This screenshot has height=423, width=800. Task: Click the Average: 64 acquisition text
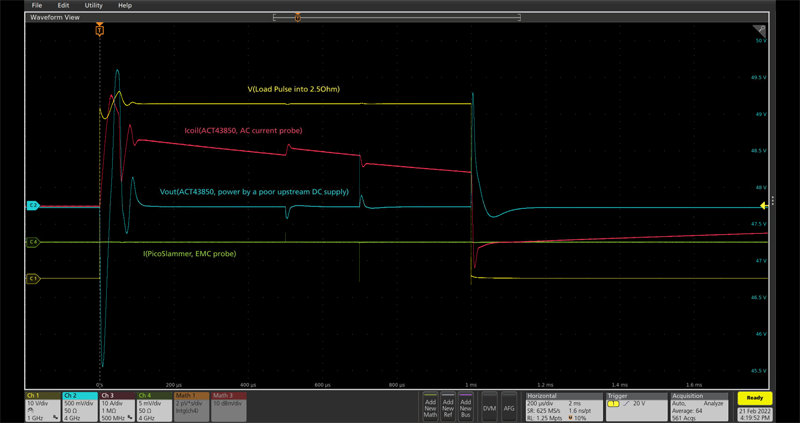pos(688,410)
